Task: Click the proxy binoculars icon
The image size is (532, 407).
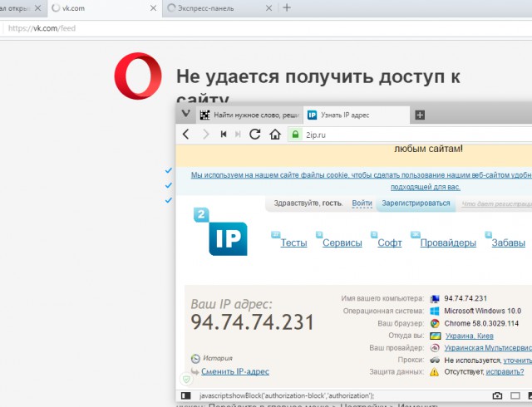Action: (x=435, y=360)
